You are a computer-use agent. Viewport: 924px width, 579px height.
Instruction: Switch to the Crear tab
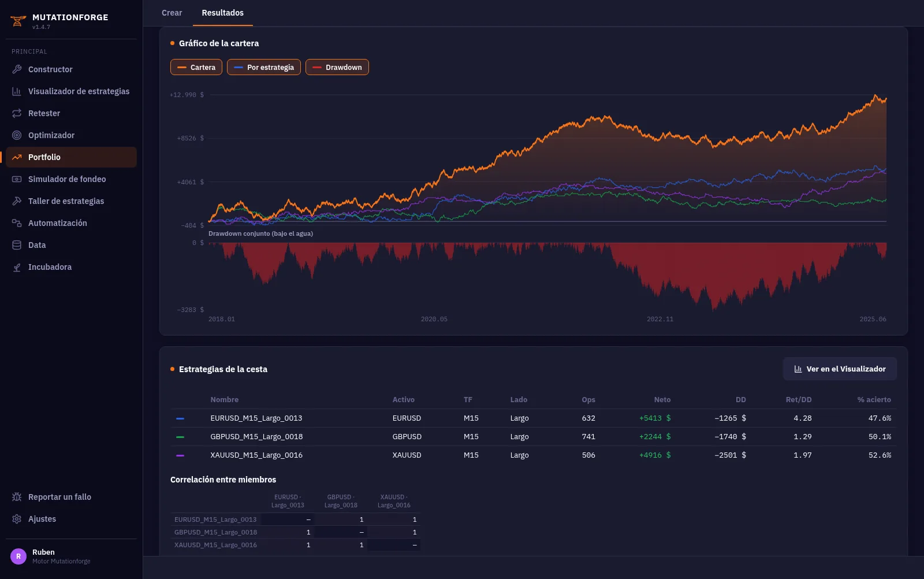click(x=172, y=13)
